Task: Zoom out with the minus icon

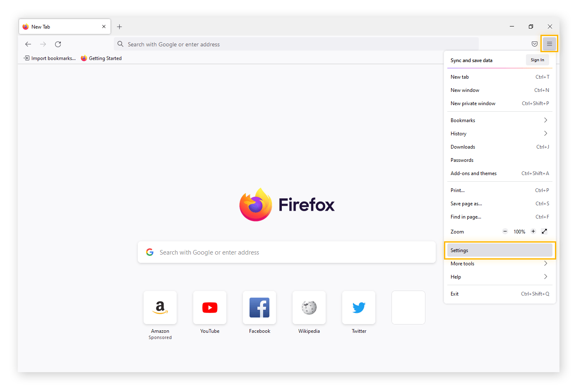Action: pos(505,231)
